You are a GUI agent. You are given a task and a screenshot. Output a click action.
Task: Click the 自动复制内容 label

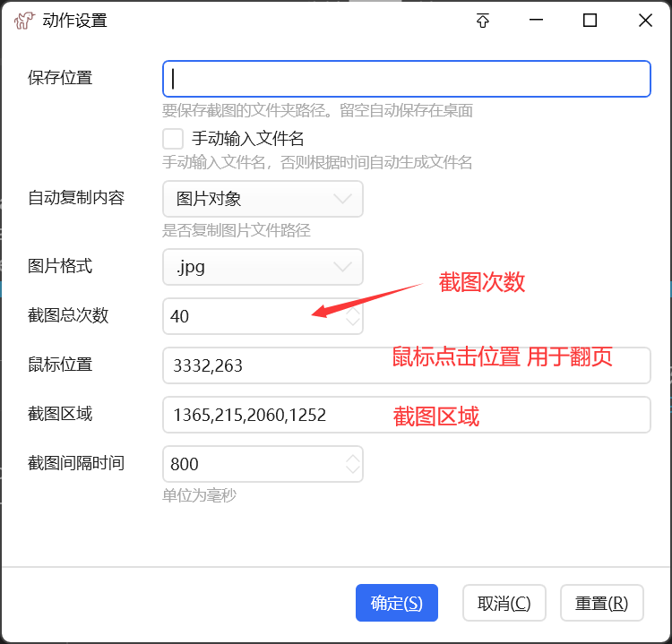coord(76,198)
